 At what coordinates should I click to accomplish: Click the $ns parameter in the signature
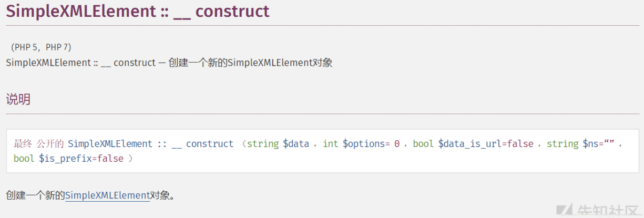(x=591, y=144)
